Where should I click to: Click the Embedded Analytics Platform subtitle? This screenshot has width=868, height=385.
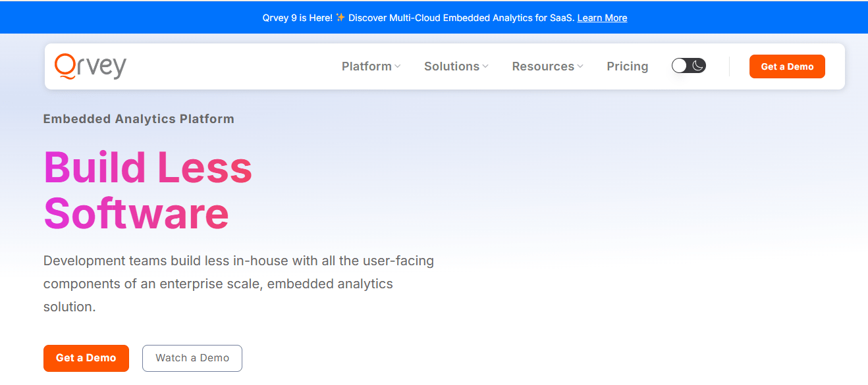(138, 119)
